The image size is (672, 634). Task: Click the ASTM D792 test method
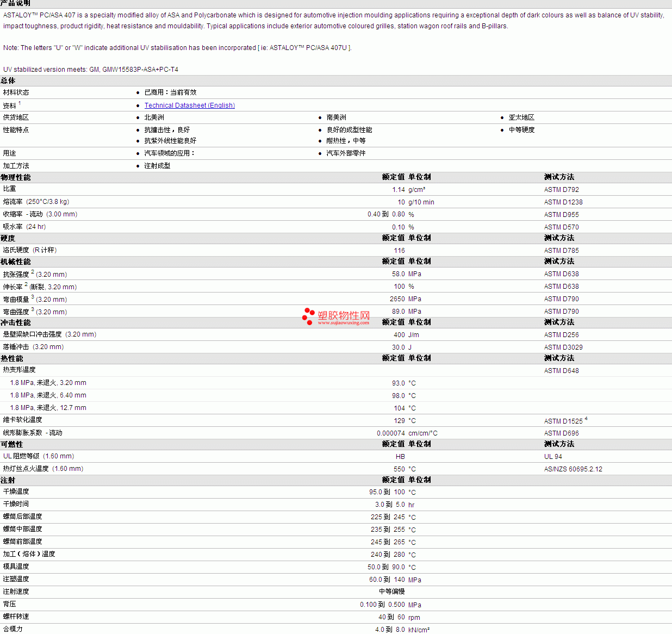pos(562,190)
